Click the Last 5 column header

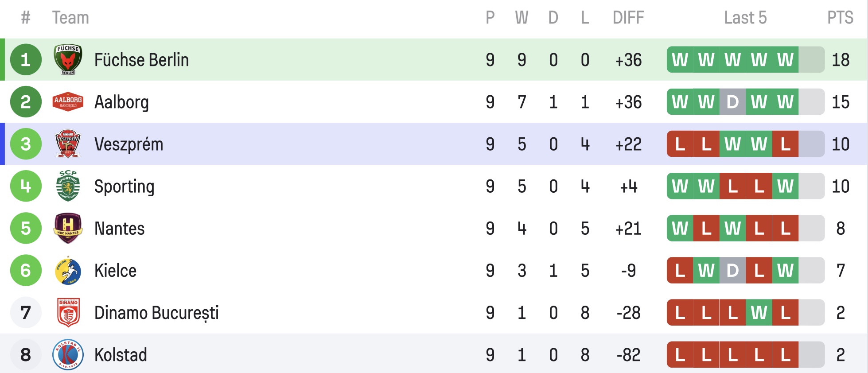tap(745, 18)
